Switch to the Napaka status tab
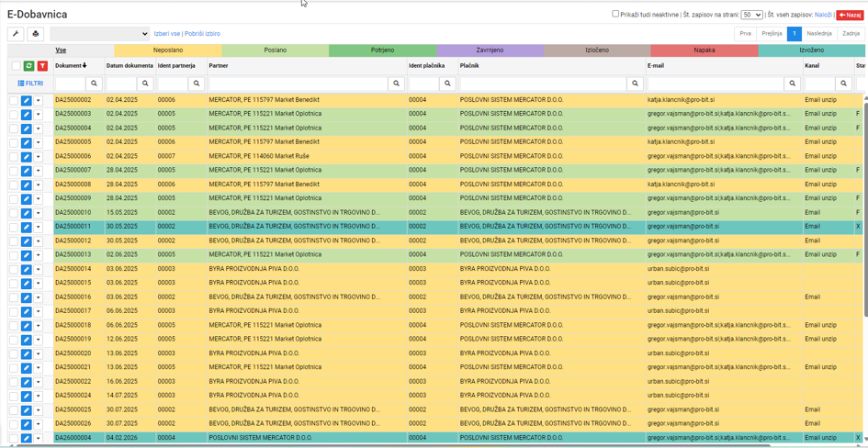868x448 pixels. click(705, 50)
